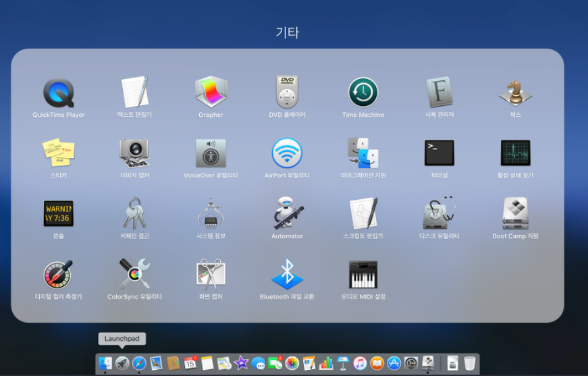Open the Grapher app
Screen dimensions: 588x376
(211, 92)
